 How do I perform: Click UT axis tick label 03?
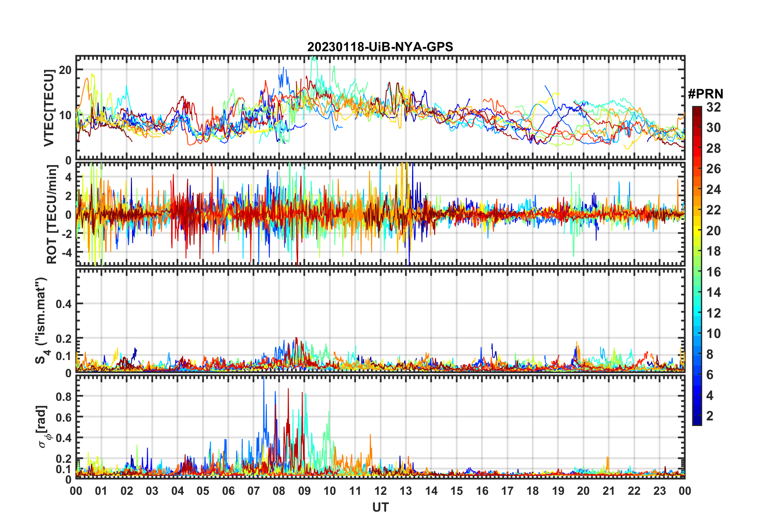coord(152,491)
